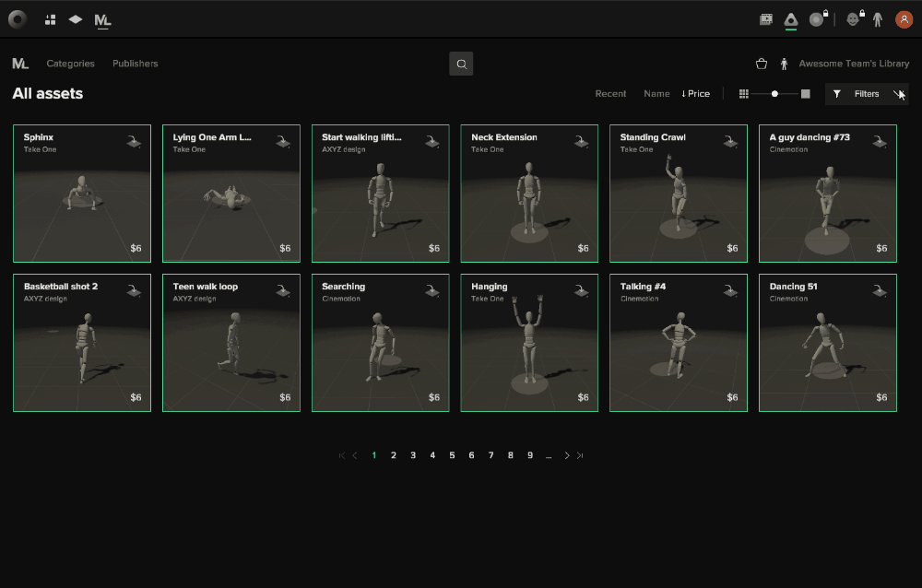Open the video library icon in top bar

765,18
